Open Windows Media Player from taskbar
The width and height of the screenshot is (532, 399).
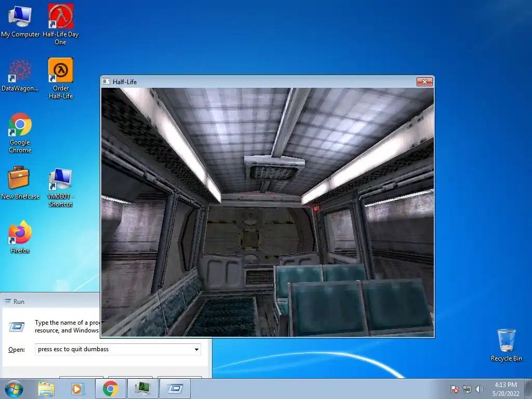77,389
